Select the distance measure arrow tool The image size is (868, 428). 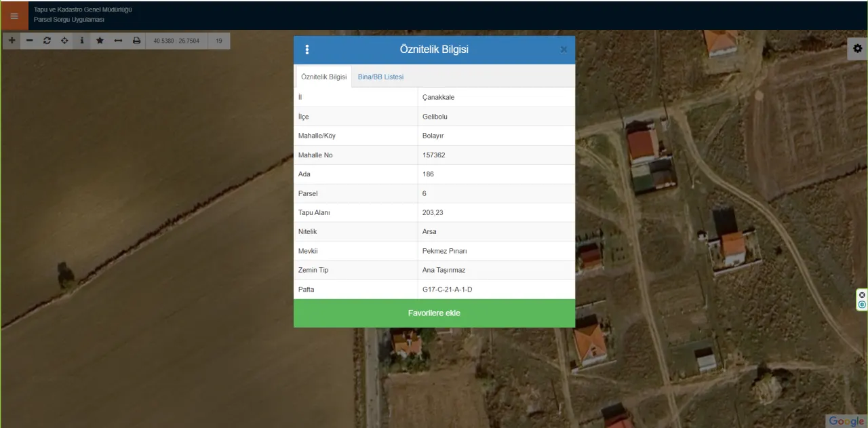click(x=118, y=41)
